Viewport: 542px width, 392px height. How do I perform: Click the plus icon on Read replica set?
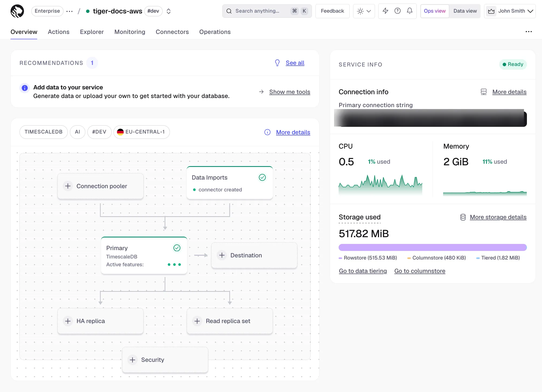click(x=197, y=321)
